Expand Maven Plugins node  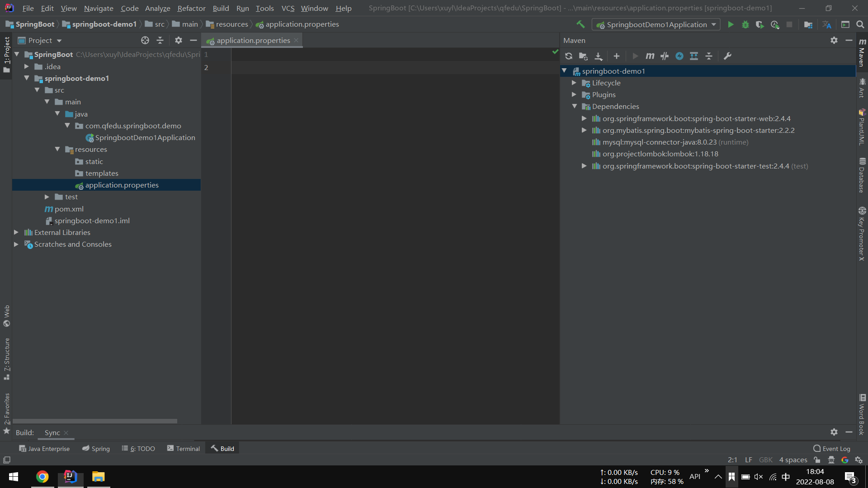[x=574, y=94]
